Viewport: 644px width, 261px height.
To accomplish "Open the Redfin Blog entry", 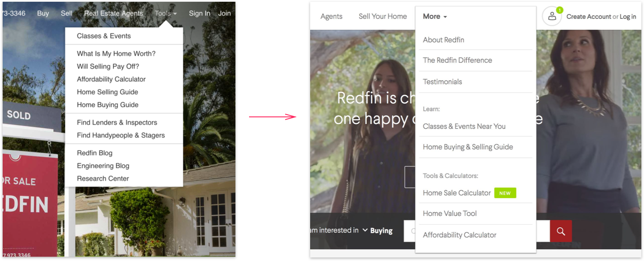I will click(x=94, y=153).
